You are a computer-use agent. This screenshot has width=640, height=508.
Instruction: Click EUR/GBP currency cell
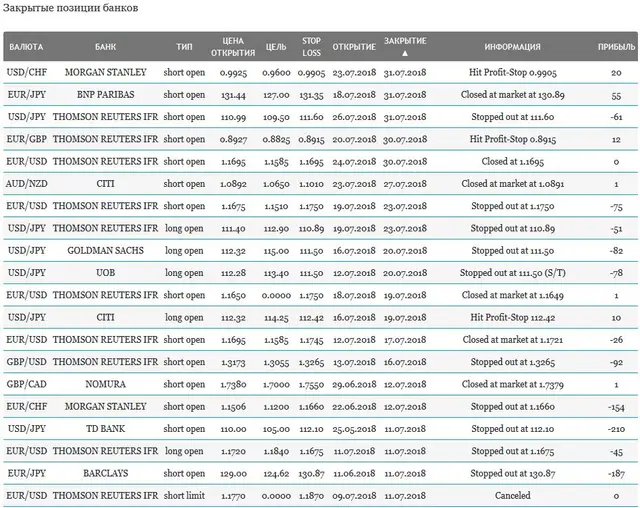27,139
